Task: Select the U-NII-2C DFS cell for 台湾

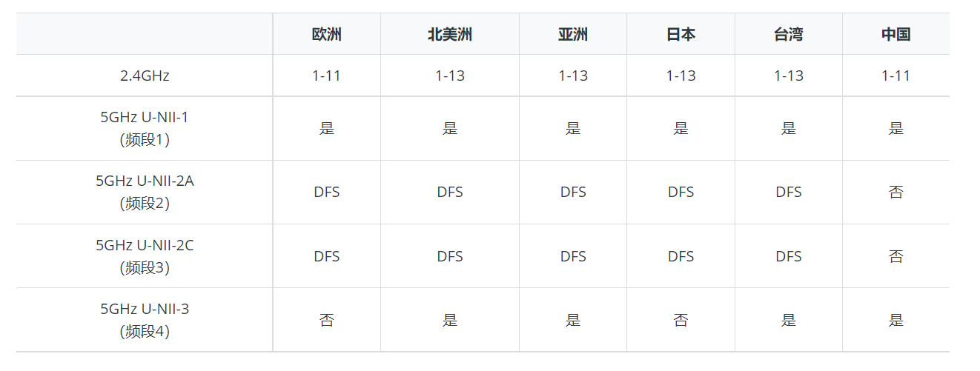Action: (x=788, y=256)
